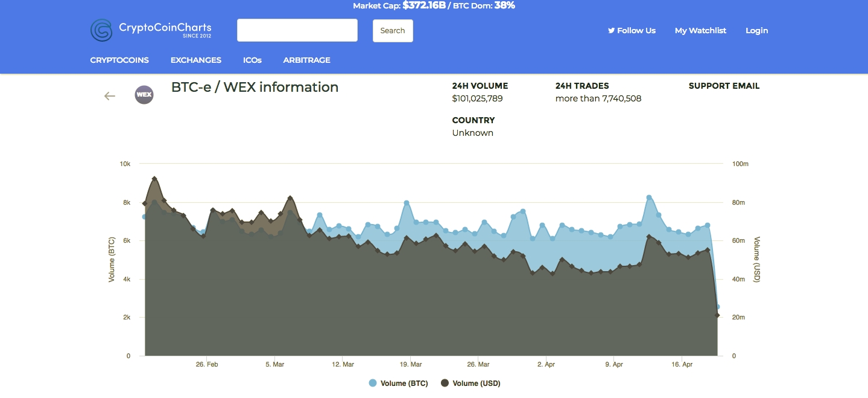Click the Login link

(x=756, y=30)
